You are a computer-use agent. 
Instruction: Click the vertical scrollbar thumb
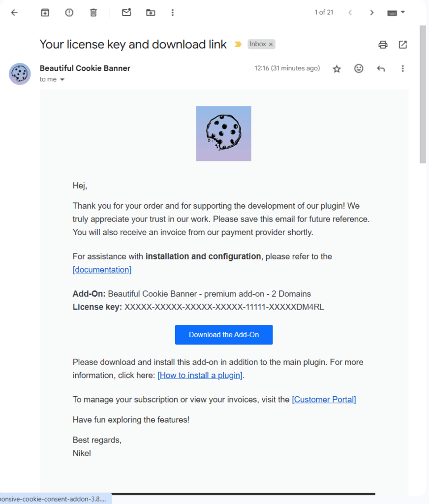(423, 94)
